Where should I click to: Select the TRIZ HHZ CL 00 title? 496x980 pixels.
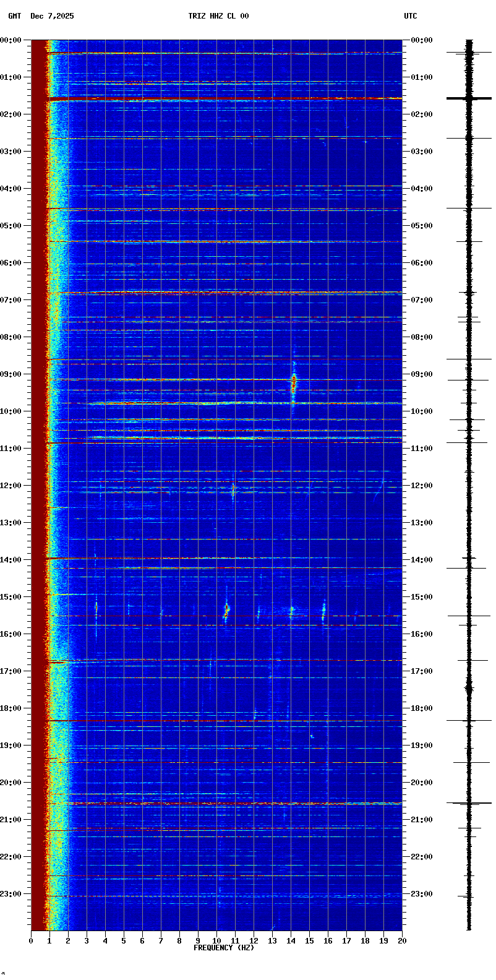pyautogui.click(x=218, y=16)
